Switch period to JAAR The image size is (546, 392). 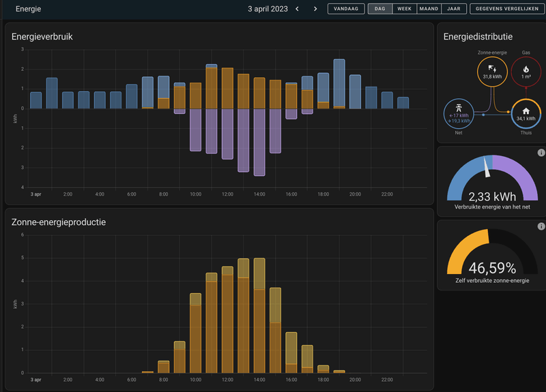pyautogui.click(x=454, y=9)
